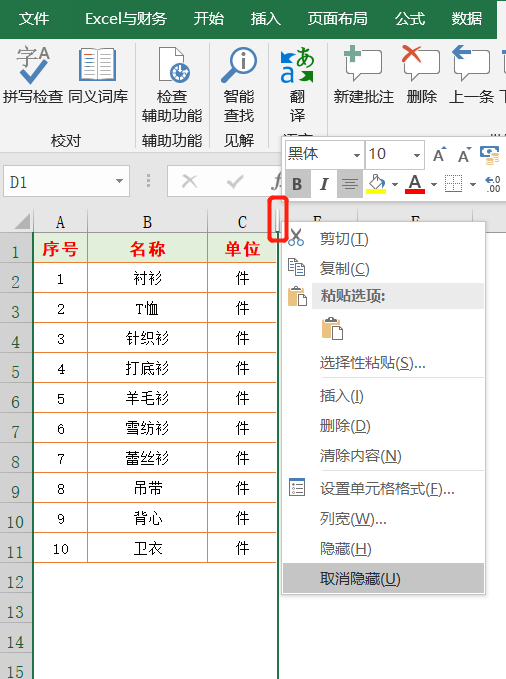Apply yellow fill color bucket

point(376,184)
